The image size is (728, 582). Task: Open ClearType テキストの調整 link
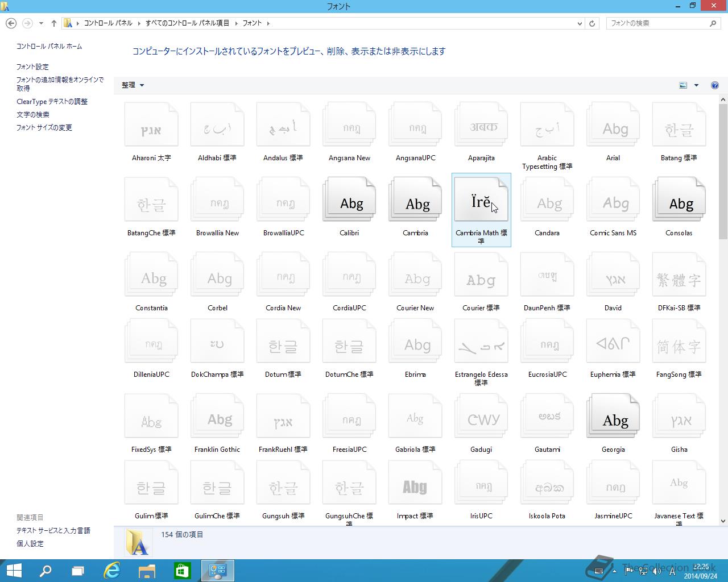52,101
